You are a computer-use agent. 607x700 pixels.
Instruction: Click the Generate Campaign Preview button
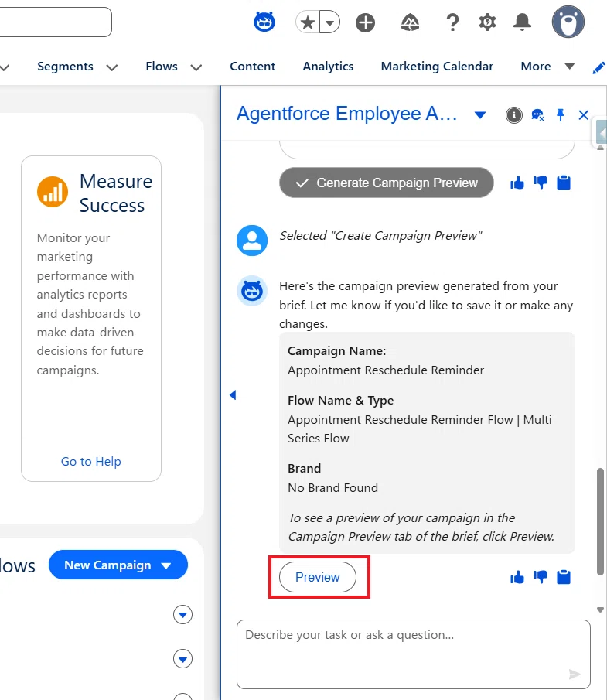[387, 183]
